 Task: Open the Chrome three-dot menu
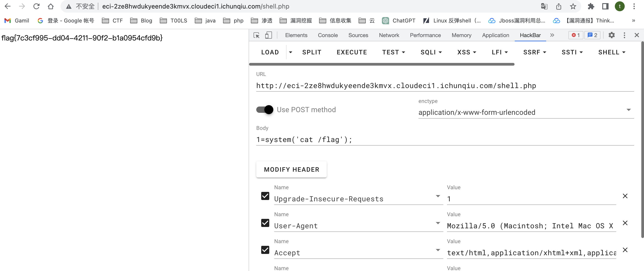[x=634, y=6]
